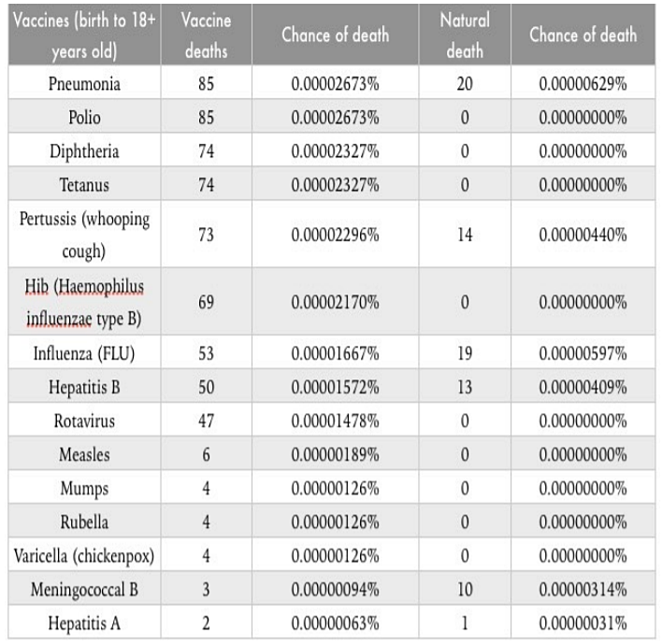
Task: Click the 'Vaccine deaths' column header
Action: [x=206, y=36]
